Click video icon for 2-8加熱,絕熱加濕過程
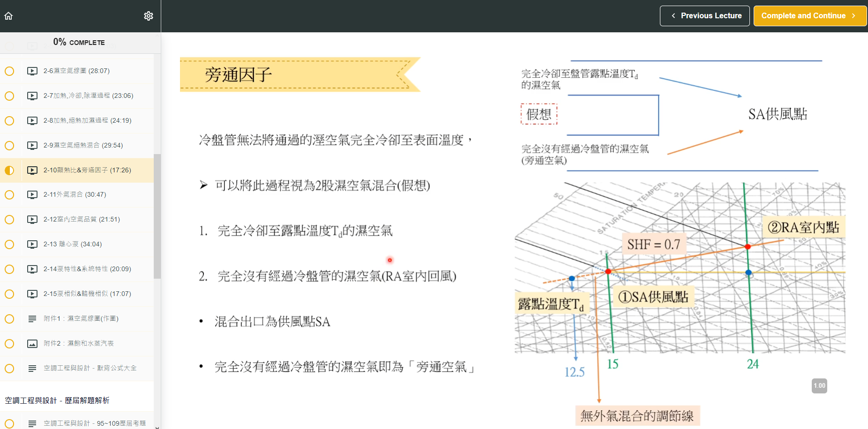868x429 pixels. 32,121
